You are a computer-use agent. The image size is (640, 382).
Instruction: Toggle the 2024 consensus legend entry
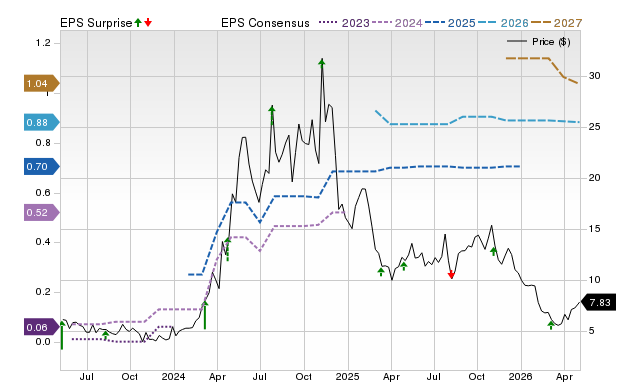tap(397, 23)
